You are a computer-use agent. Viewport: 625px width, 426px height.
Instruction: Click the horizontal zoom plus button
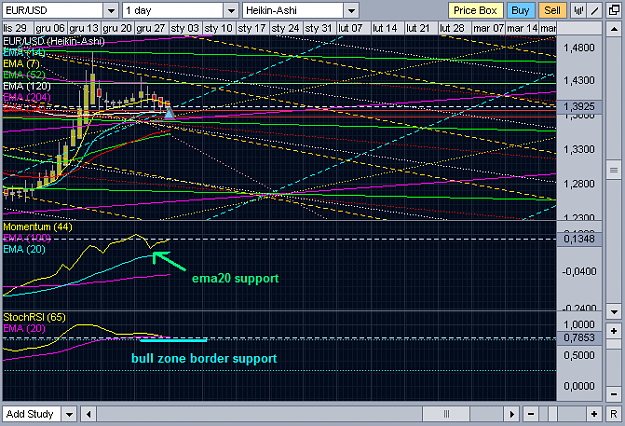tap(594, 414)
